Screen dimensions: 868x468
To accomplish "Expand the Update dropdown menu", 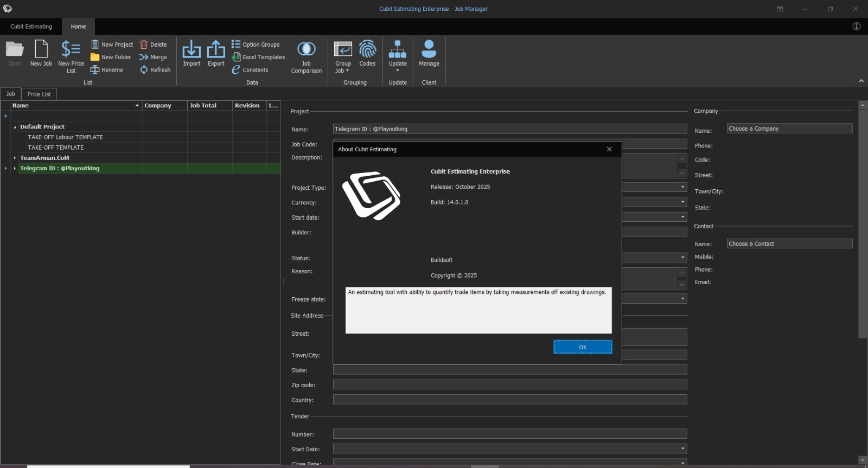I will pos(398,70).
